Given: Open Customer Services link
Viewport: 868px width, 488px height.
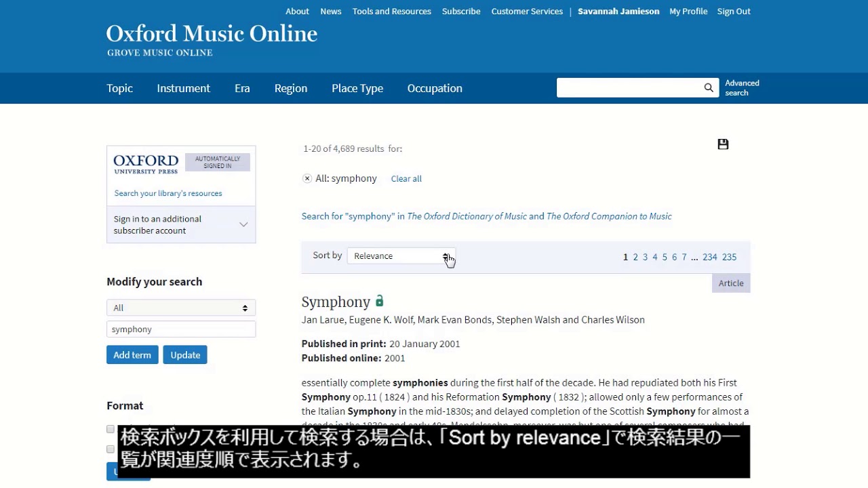Looking at the screenshot, I should pyautogui.click(x=527, y=12).
